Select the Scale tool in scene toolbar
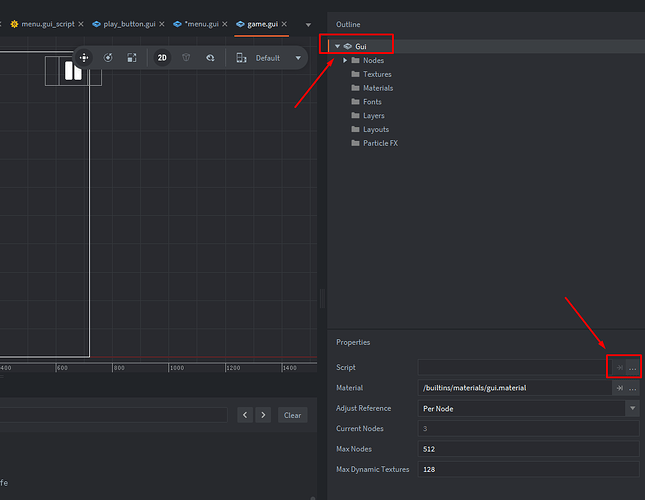The image size is (645, 500). click(x=132, y=58)
